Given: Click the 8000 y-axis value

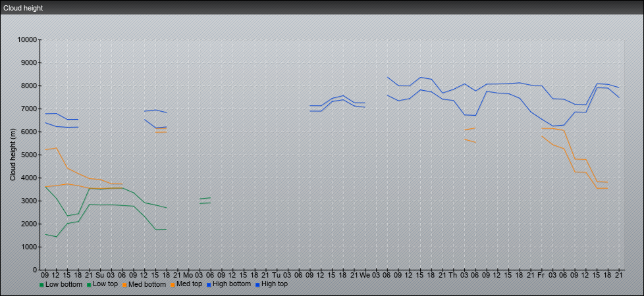Looking at the screenshot, I should 29,86.
